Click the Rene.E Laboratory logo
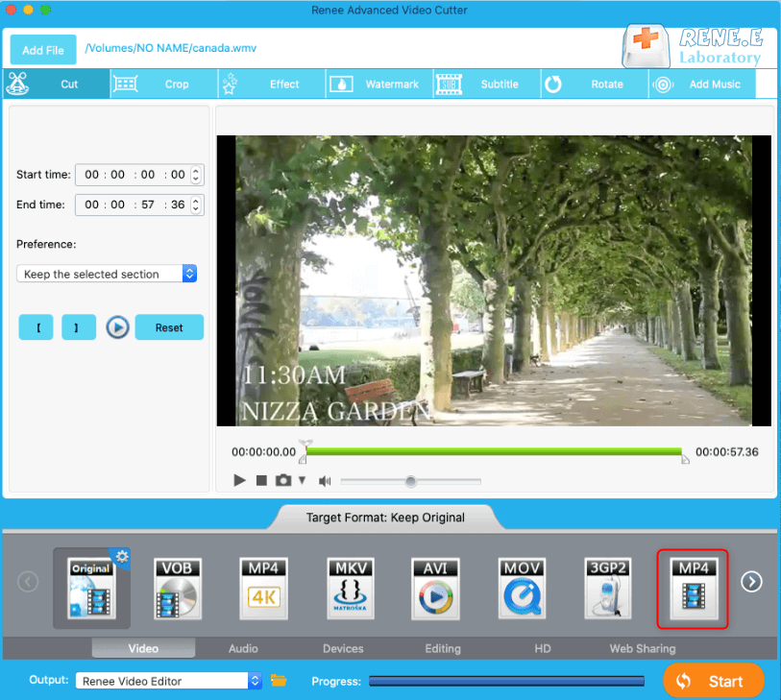 coord(693,46)
